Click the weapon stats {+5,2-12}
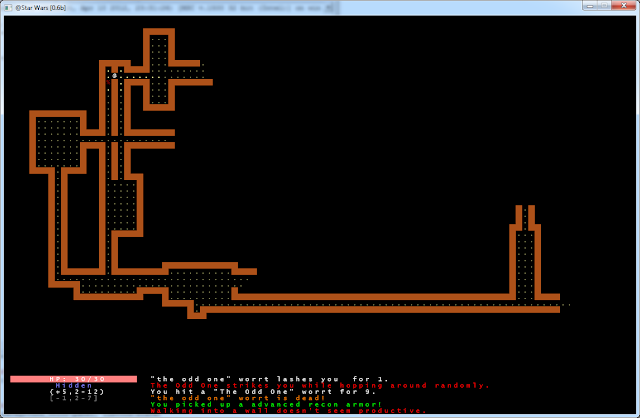640x418 pixels. pyautogui.click(x=77, y=392)
